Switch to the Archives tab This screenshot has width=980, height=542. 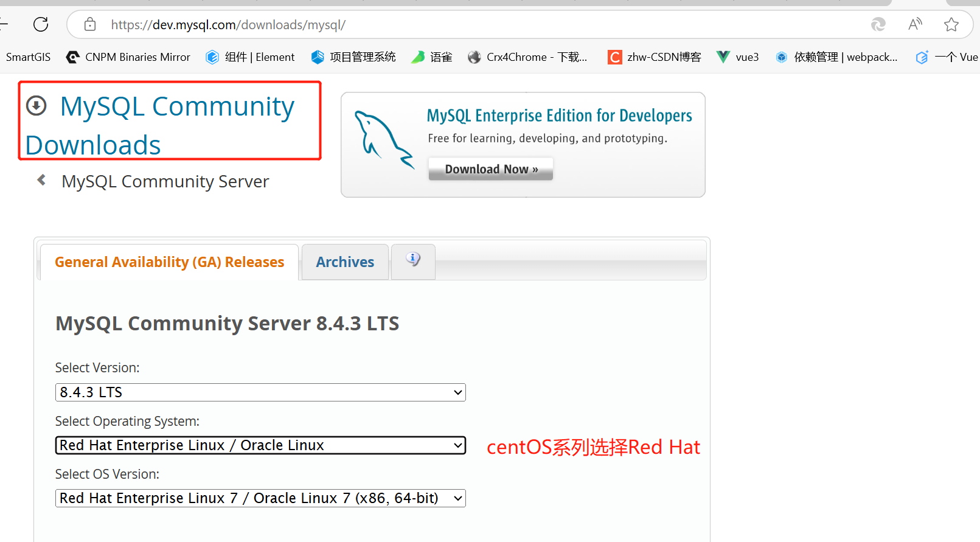point(345,262)
